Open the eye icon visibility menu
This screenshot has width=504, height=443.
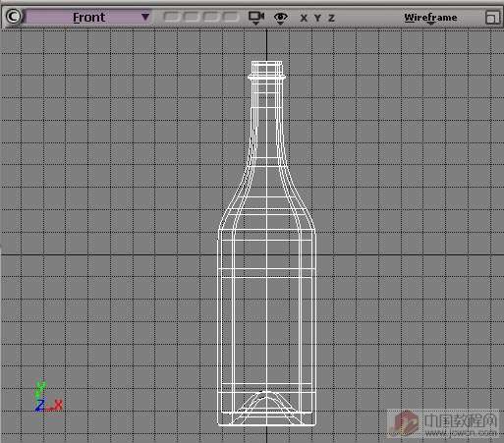point(281,18)
